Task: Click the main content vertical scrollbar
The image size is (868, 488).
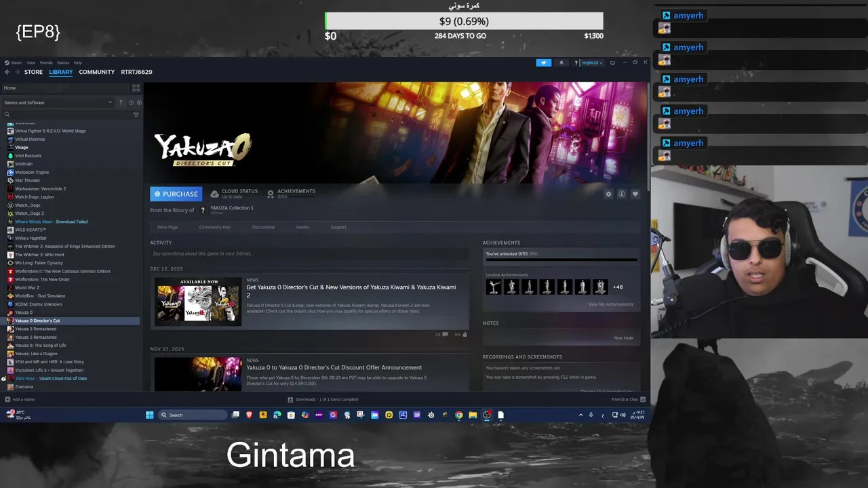Action: point(648,136)
